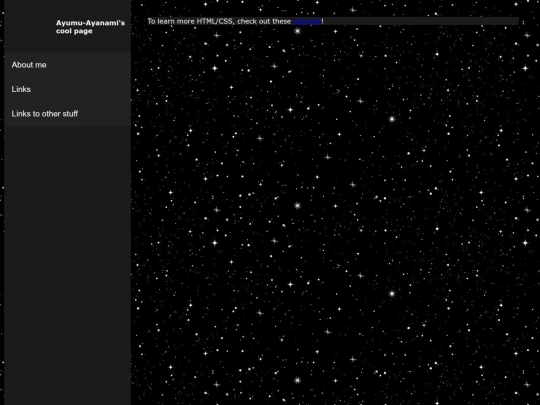Open the About me sidebar item
540x405 pixels.
pyautogui.click(x=68, y=65)
